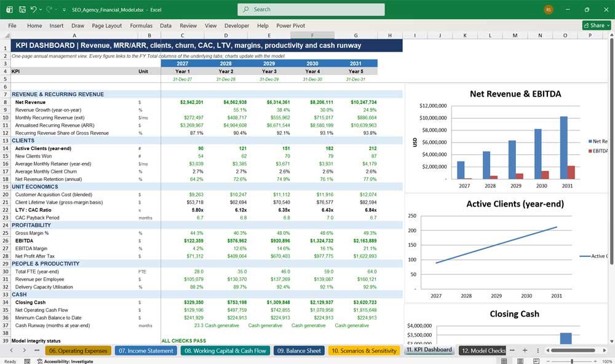Viewport: 615px width, 364px height.
Task: Switch to Normal view icon
Action: click(504, 361)
